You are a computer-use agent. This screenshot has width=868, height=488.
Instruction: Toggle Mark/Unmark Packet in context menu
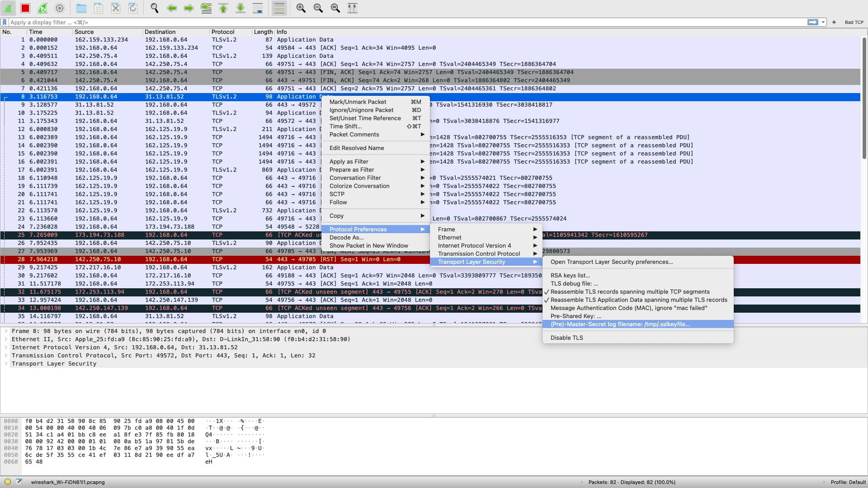[375, 102]
